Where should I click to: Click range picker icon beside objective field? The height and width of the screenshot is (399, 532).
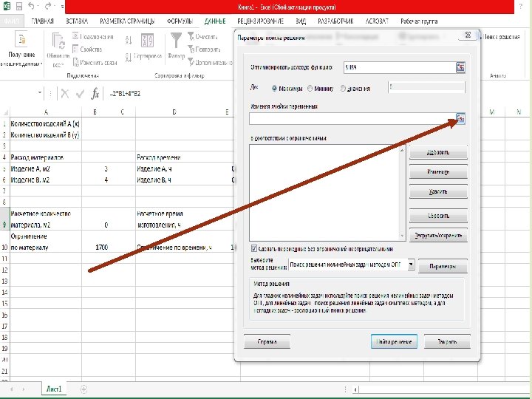(x=460, y=67)
